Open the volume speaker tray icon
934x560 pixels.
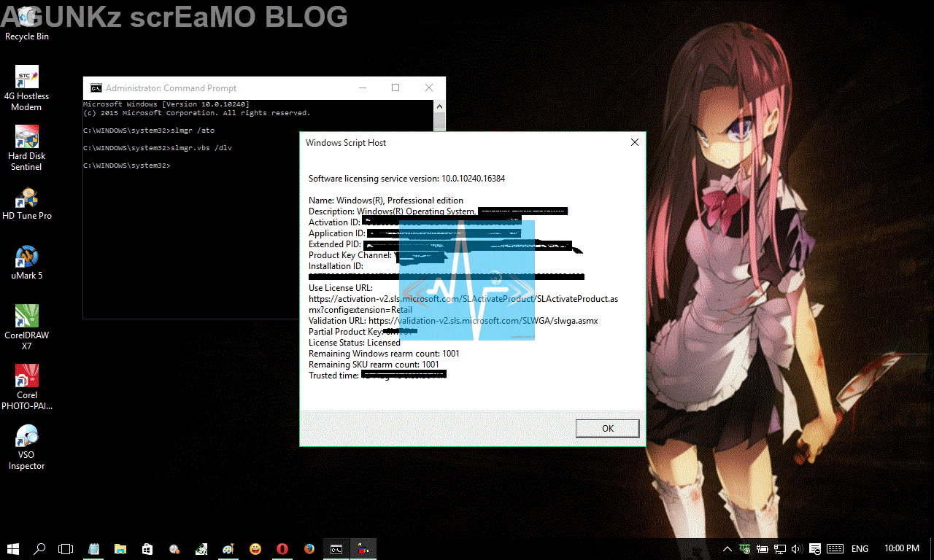pyautogui.click(x=798, y=549)
